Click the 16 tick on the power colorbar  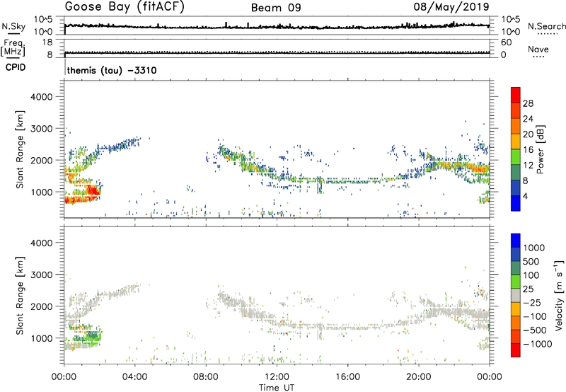tap(528, 150)
